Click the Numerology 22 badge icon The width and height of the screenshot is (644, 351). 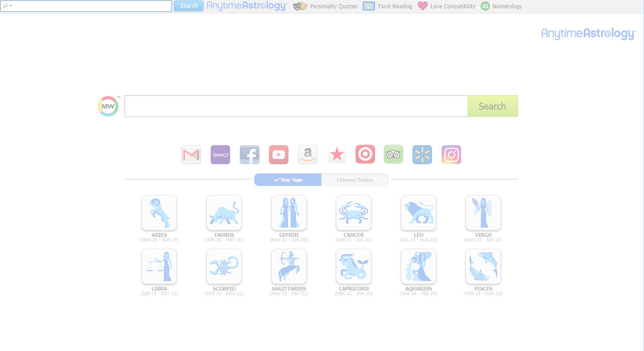pyautogui.click(x=485, y=6)
